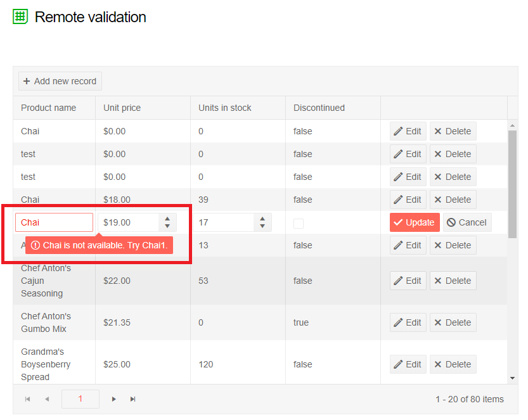
Task: Click the page number input box
Action: click(80, 399)
